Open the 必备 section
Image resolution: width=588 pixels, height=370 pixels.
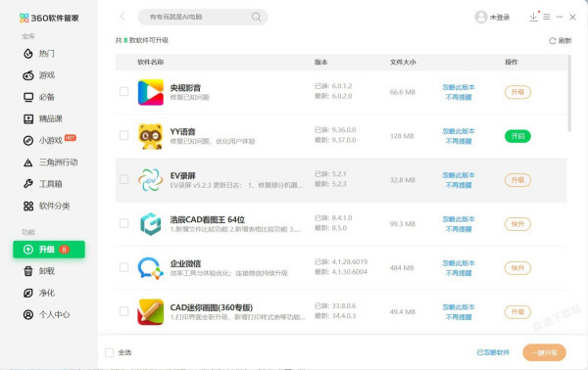click(x=39, y=97)
